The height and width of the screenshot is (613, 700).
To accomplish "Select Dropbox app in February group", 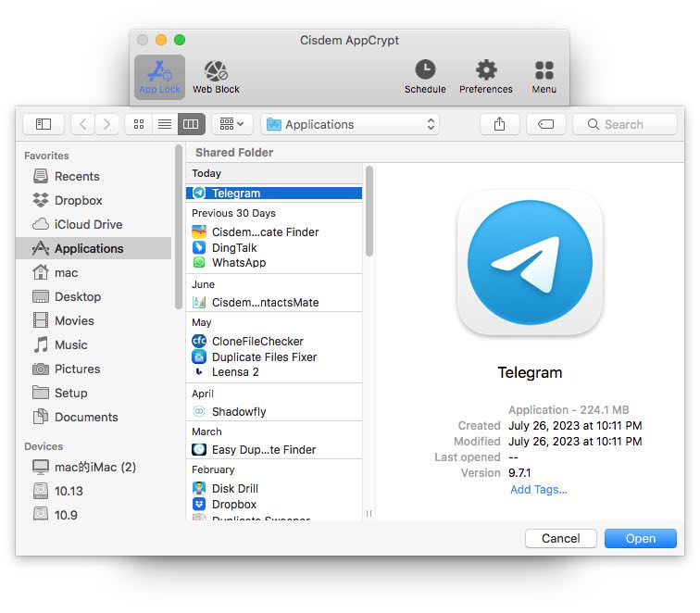I will [x=274, y=504].
